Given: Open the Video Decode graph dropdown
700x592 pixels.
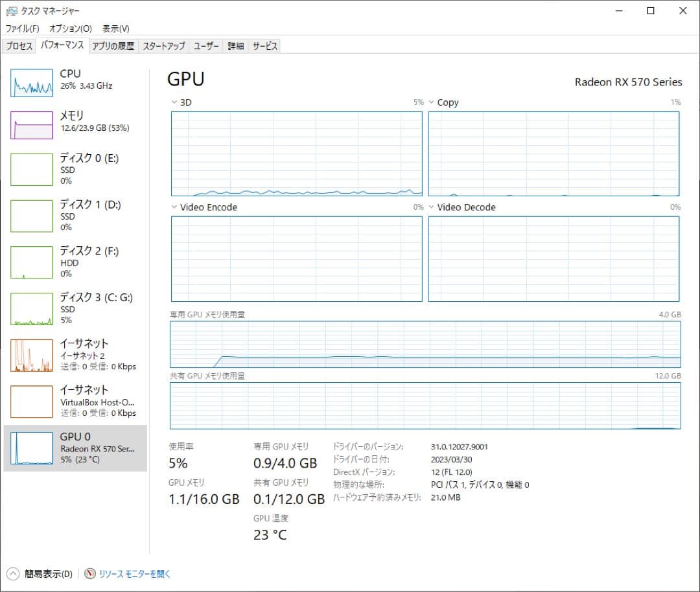Looking at the screenshot, I should tap(432, 207).
